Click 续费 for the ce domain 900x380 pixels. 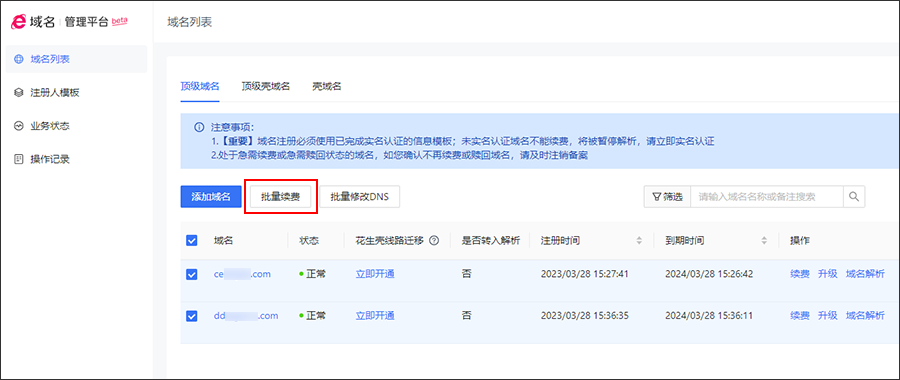pyautogui.click(x=800, y=274)
